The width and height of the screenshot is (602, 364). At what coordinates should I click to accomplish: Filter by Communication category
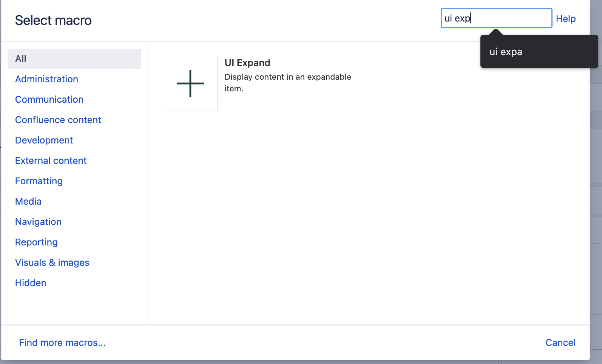coord(49,99)
